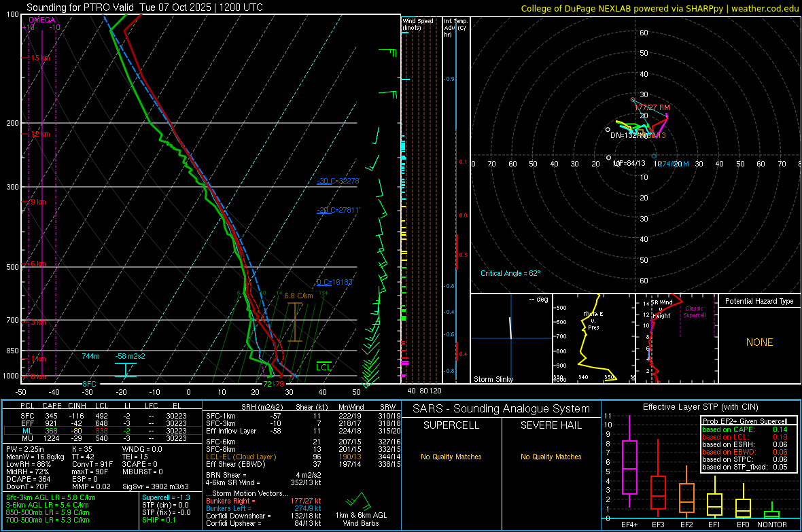The height and width of the screenshot is (532, 802).
Task: Click the "based on CAPE: 0.14" probability line
Action: [745, 429]
